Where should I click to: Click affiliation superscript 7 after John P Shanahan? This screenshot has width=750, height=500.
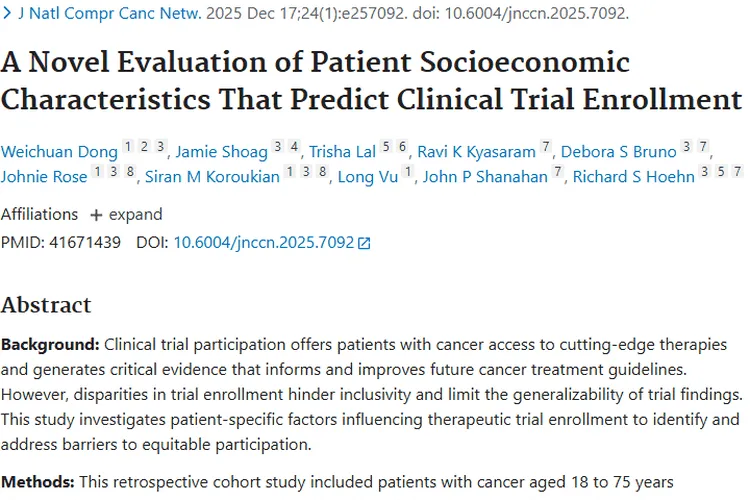tap(559, 173)
